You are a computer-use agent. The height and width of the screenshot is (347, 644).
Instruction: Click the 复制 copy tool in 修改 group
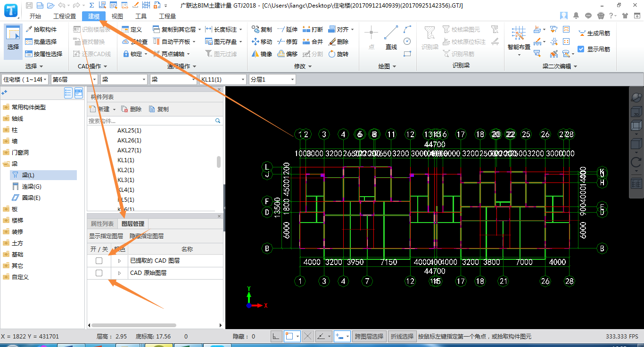point(262,29)
